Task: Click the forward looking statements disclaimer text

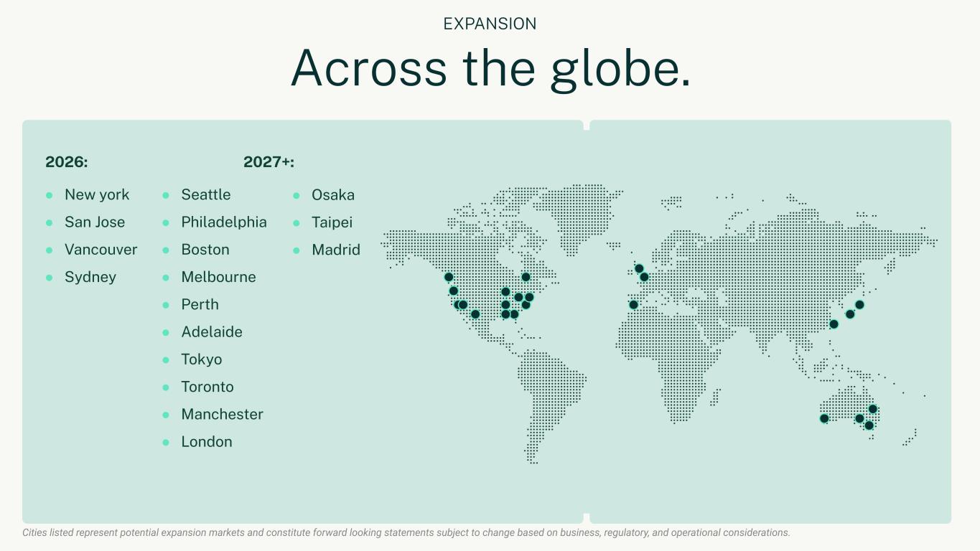Action: pos(406,533)
